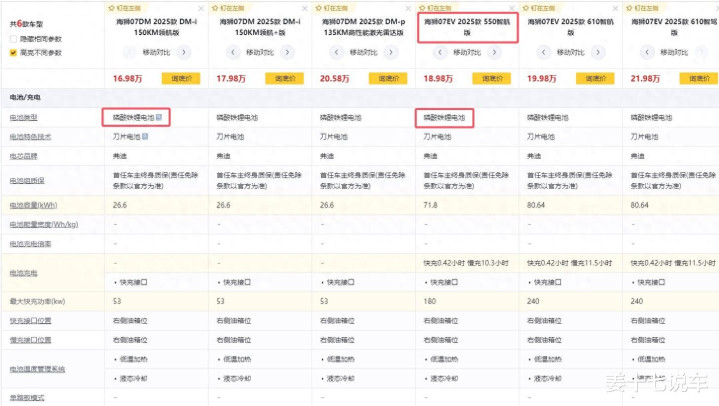Screen dimensions: 719x406
Task: Close the 17.98万 海狮07DM column
Action: coord(303,6)
